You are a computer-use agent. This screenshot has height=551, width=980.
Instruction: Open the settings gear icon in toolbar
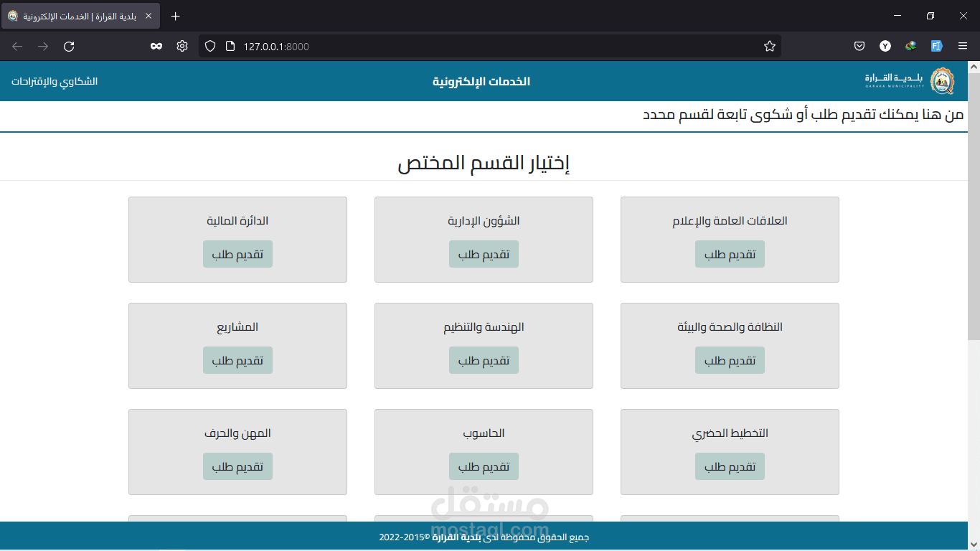tap(182, 46)
